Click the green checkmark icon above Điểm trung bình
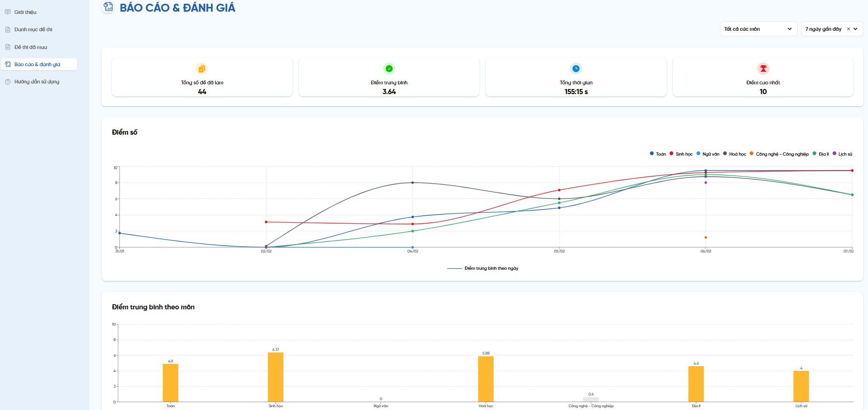The height and width of the screenshot is (410, 868). 389,69
